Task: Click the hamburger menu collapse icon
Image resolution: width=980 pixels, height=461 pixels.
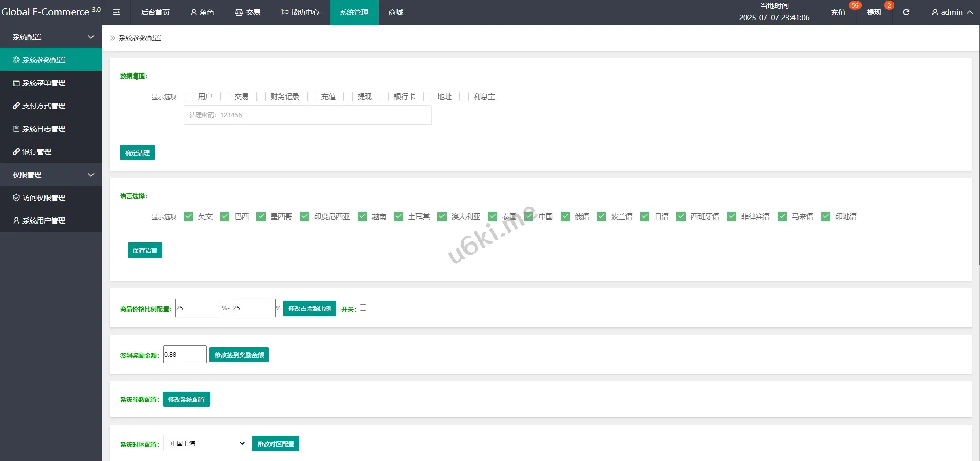Action: 116,12
